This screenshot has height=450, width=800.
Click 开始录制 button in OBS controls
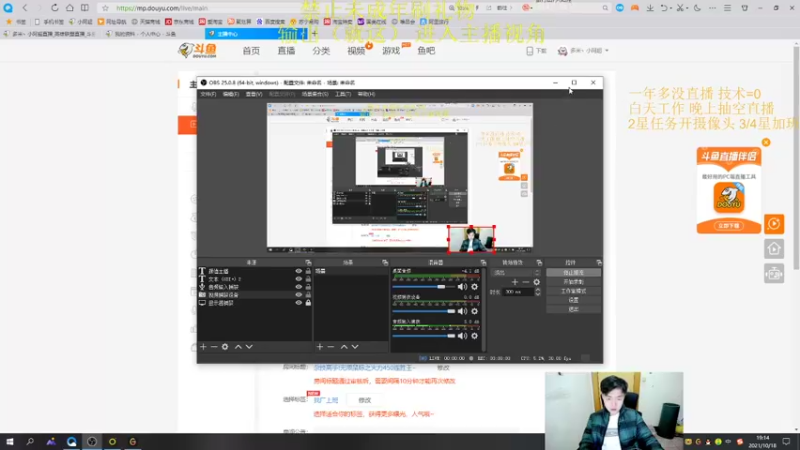click(573, 282)
